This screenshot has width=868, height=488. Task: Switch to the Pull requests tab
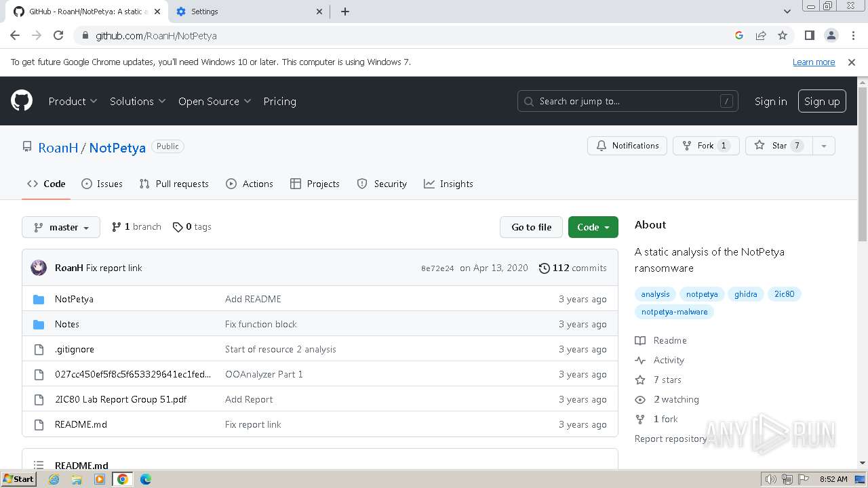174,184
